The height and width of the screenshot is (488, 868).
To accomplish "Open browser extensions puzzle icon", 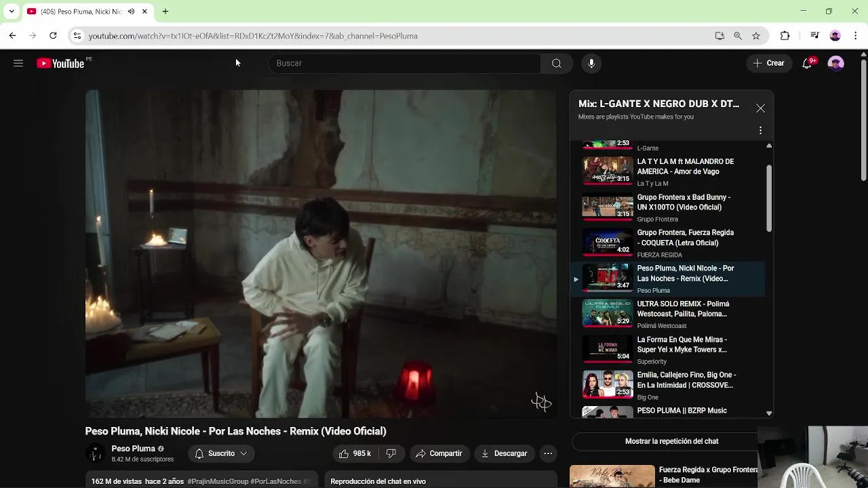I will [785, 36].
